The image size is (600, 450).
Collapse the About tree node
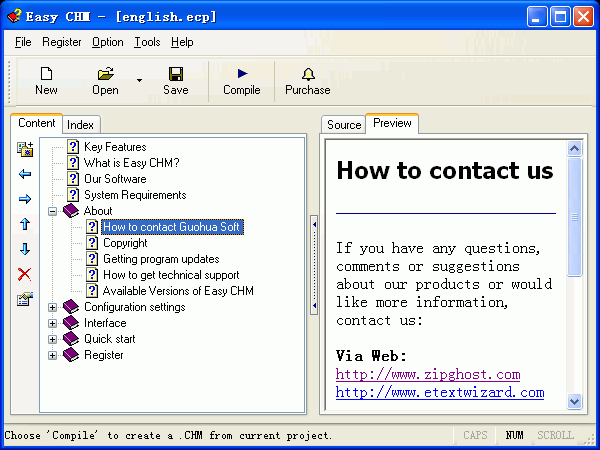(53, 211)
